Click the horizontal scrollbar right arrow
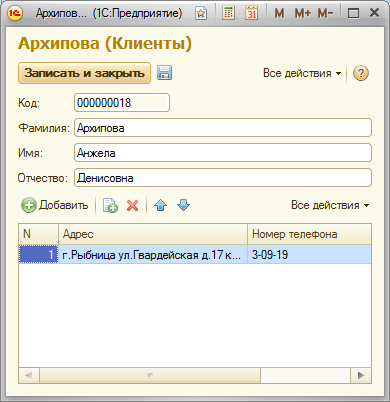390x402 pixels. click(361, 376)
